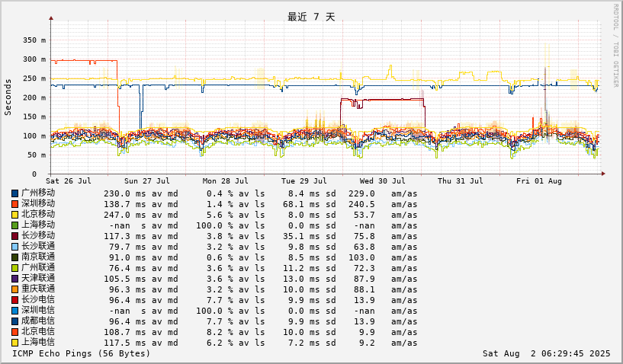Select the 长沙电信 legend color box
Screen dimensions: 623x364
tap(14, 301)
